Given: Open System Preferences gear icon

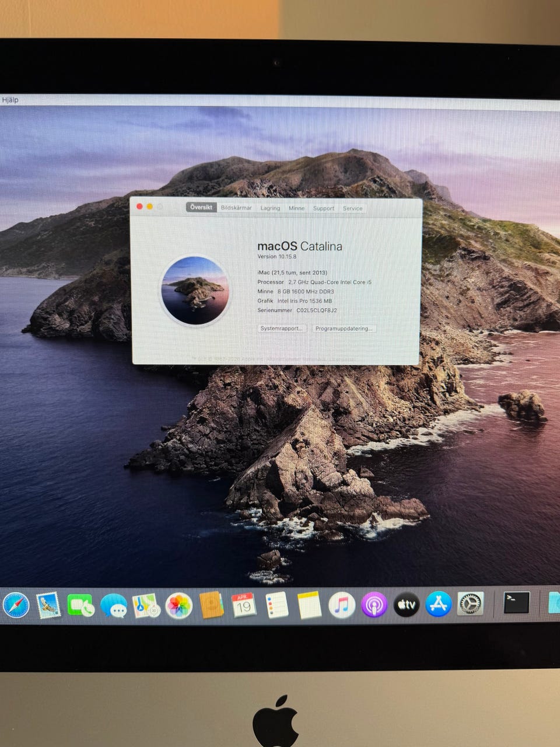Looking at the screenshot, I should (x=470, y=604).
